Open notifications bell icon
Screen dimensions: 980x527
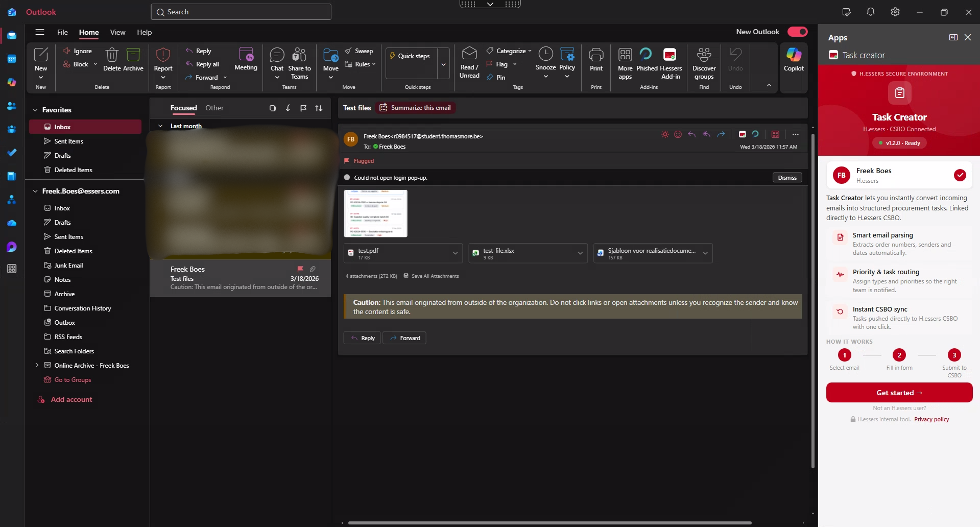click(x=871, y=12)
